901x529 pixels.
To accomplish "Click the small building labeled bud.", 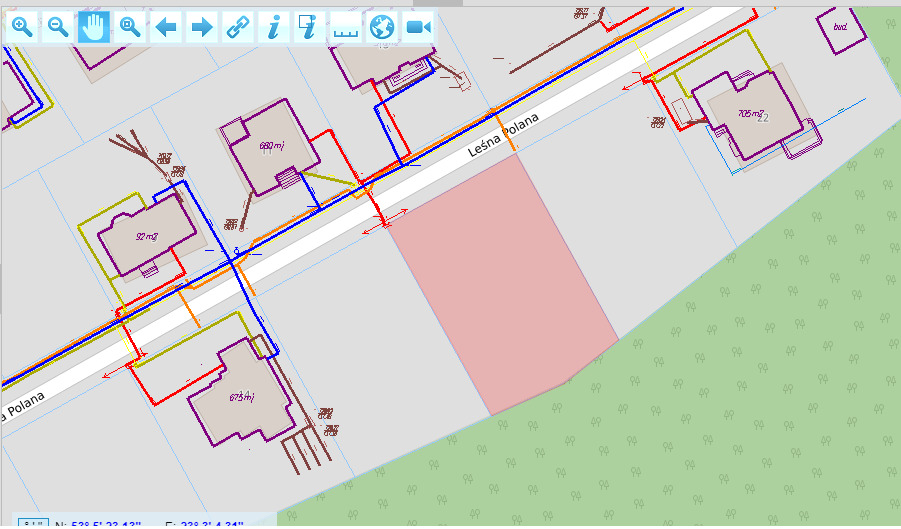I will [x=840, y=27].
